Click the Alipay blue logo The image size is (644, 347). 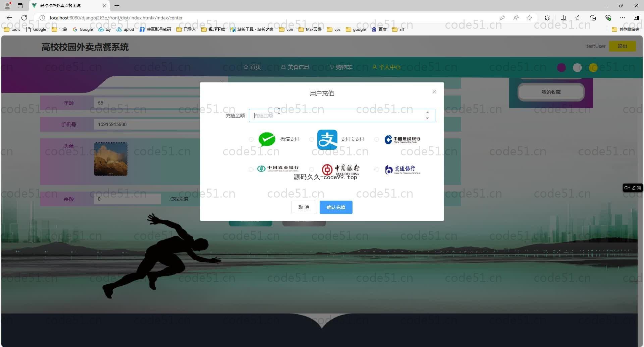[327, 140]
